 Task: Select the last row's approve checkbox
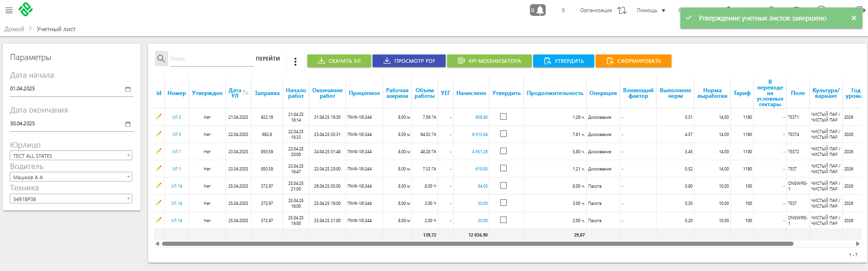(x=503, y=220)
